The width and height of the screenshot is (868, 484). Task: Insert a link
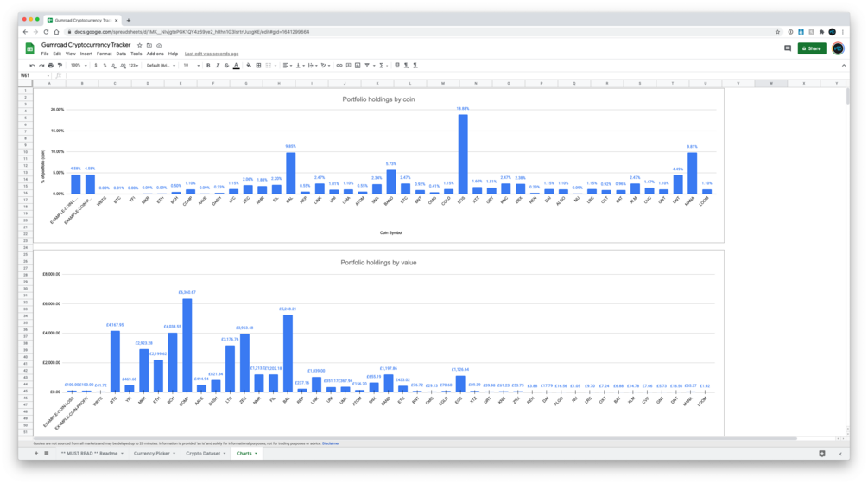point(339,66)
